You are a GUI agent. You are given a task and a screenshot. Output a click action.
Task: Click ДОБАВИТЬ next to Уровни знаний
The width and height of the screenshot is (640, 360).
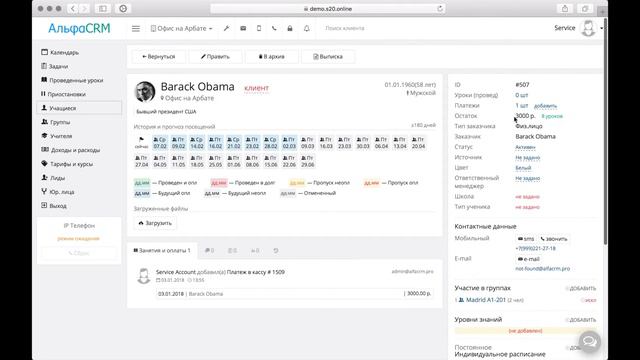pos(581,320)
